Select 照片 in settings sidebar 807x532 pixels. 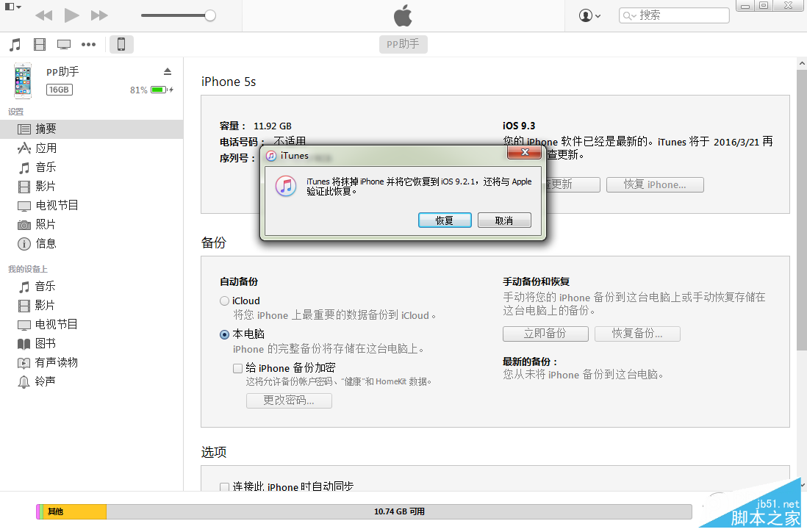click(92, 224)
